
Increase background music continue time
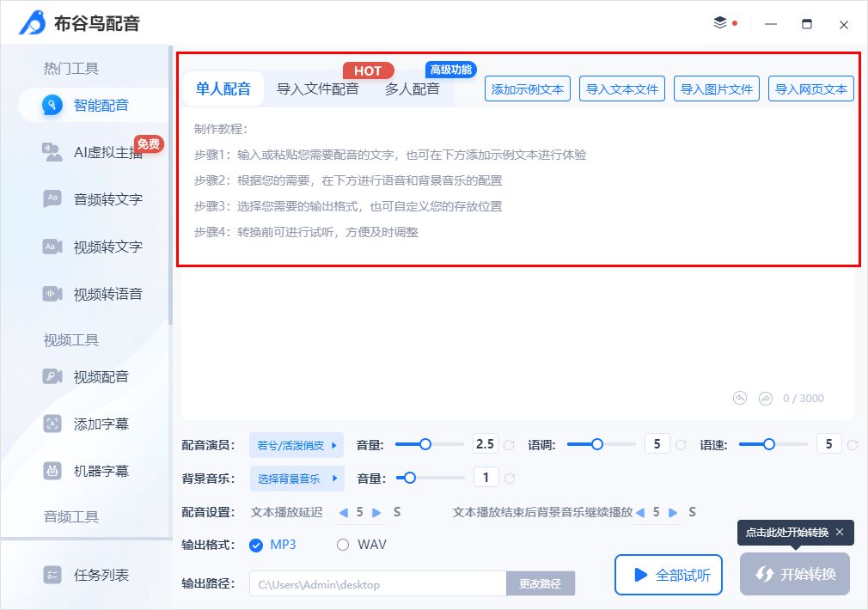[x=673, y=513]
